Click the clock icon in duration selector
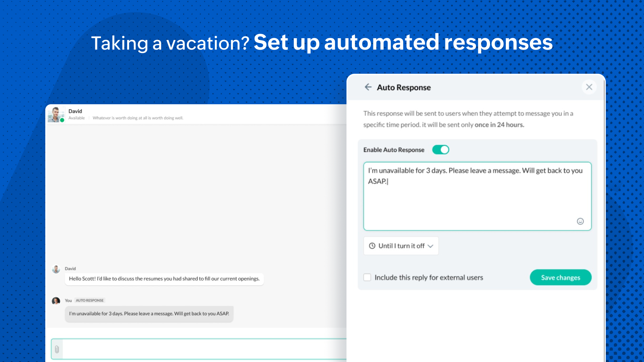644x362 pixels. point(372,246)
